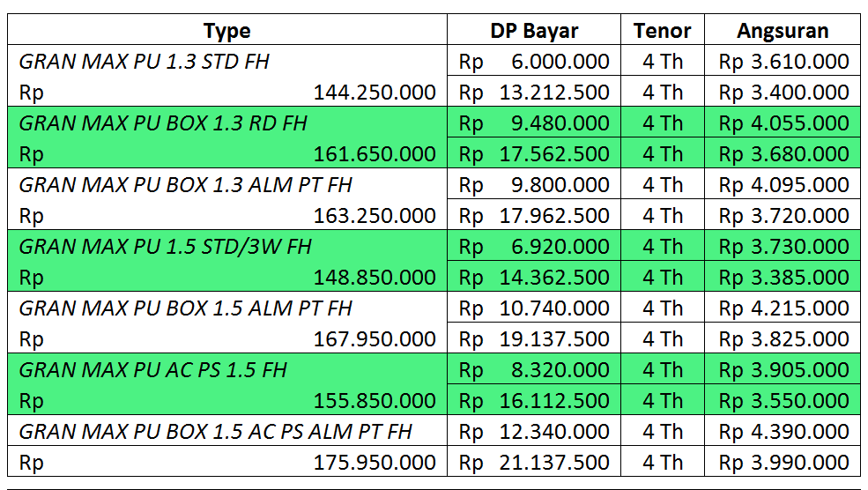Screen dimensions: 868x490
Task: Click the Angsuran value Rp 3.610.000
Action: [x=783, y=62]
